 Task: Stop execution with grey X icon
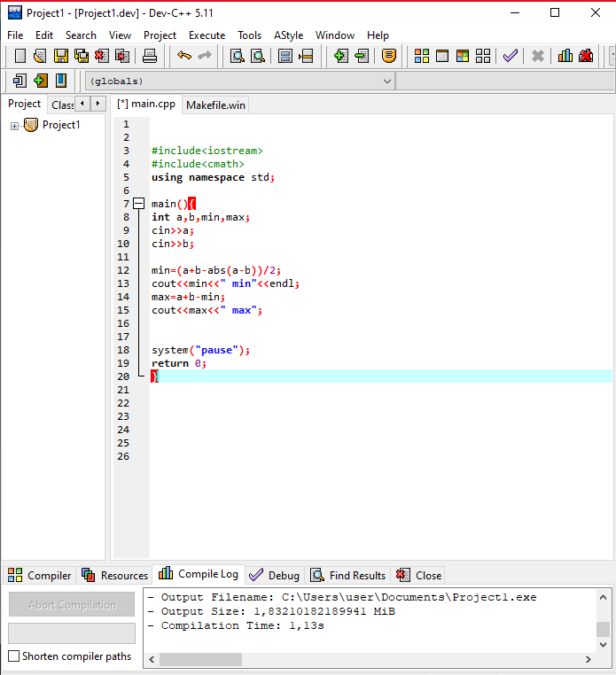[x=538, y=56]
